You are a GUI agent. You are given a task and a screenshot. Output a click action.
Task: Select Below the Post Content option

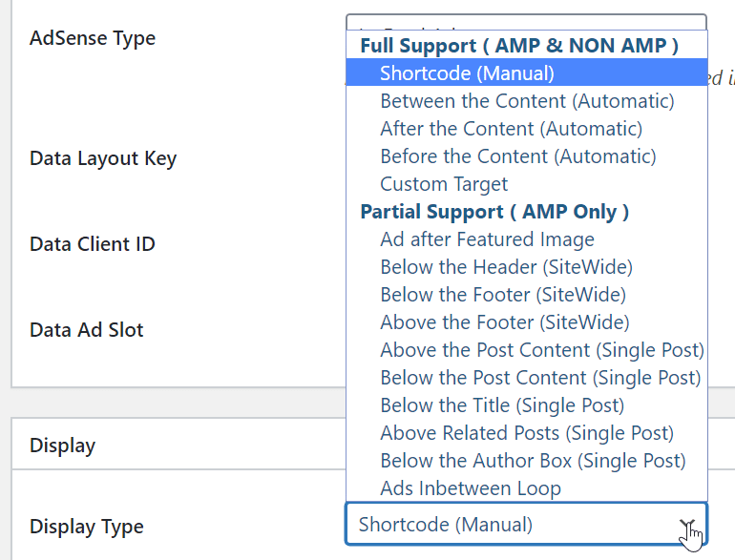[x=540, y=378]
